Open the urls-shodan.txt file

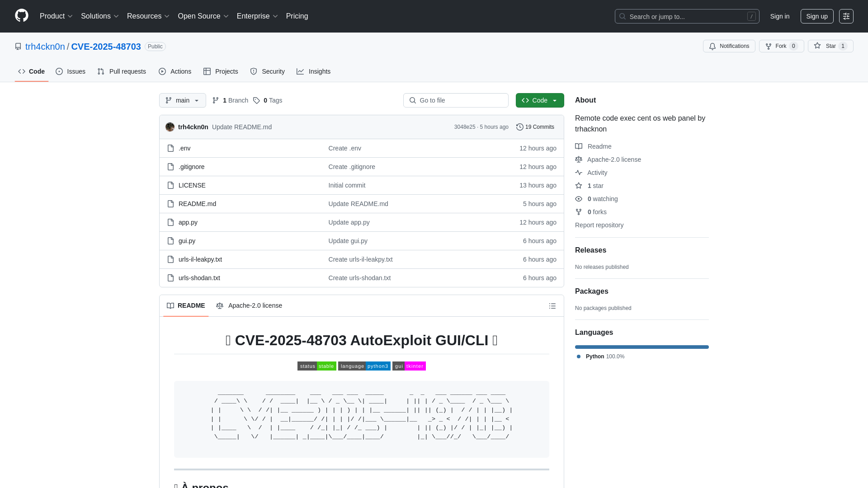[199, 278]
